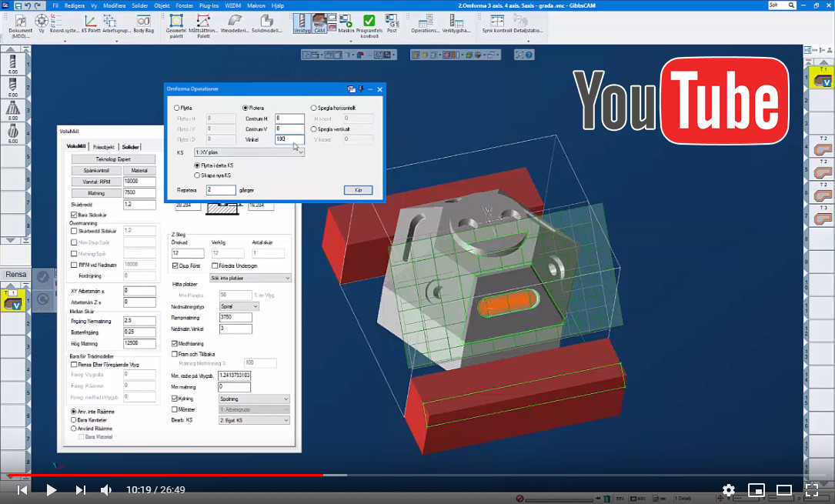Expand the Maskin toolbar group arrow
Image resolution: width=835 pixels, height=504 pixels.
pos(350,41)
